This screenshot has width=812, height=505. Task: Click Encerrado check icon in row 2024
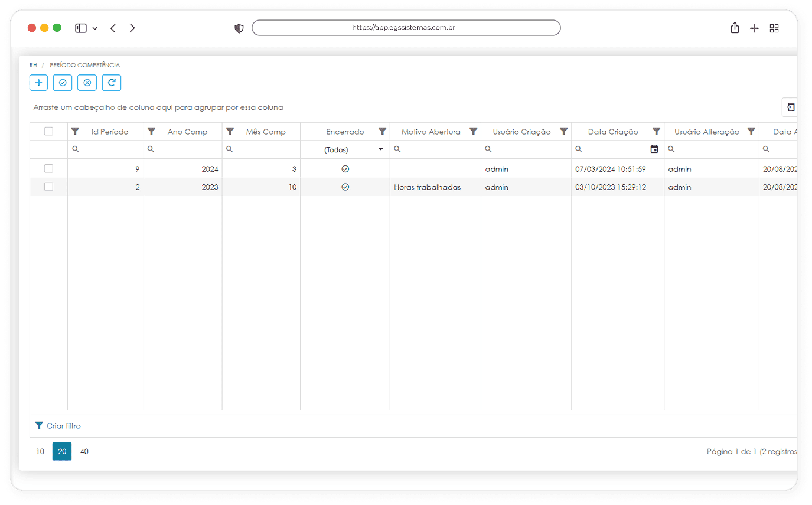coord(345,169)
